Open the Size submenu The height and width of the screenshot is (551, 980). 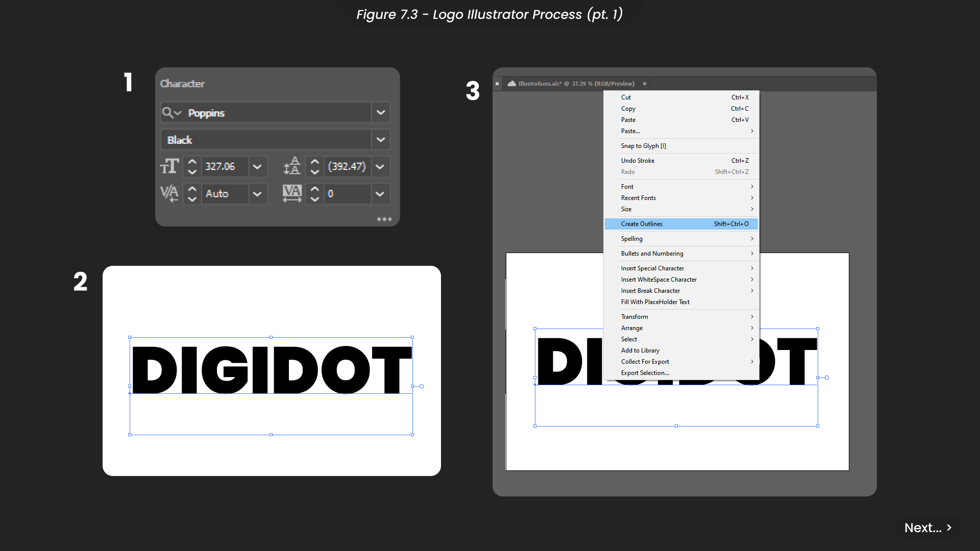681,209
